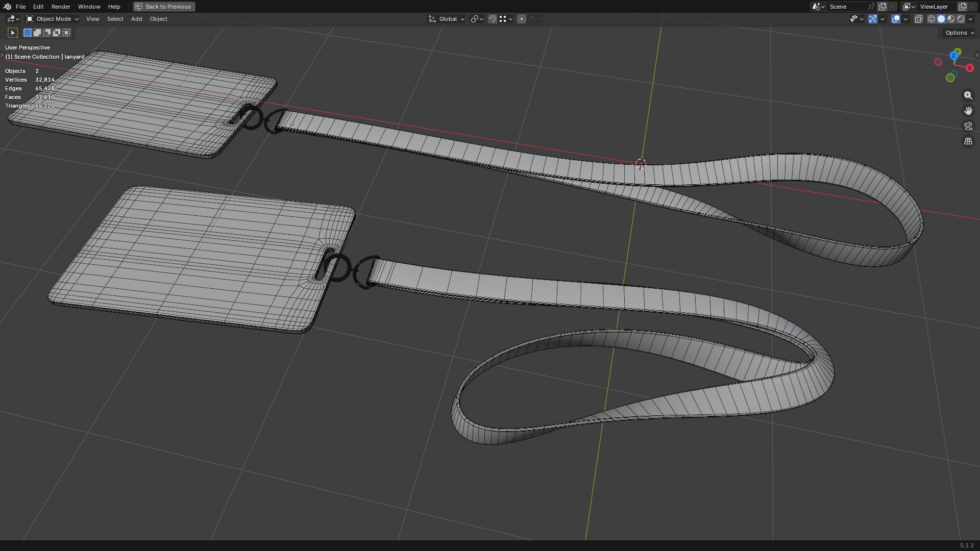Screen dimensions: 980x551
Task: Open the viewport Object menu
Action: tap(158, 19)
